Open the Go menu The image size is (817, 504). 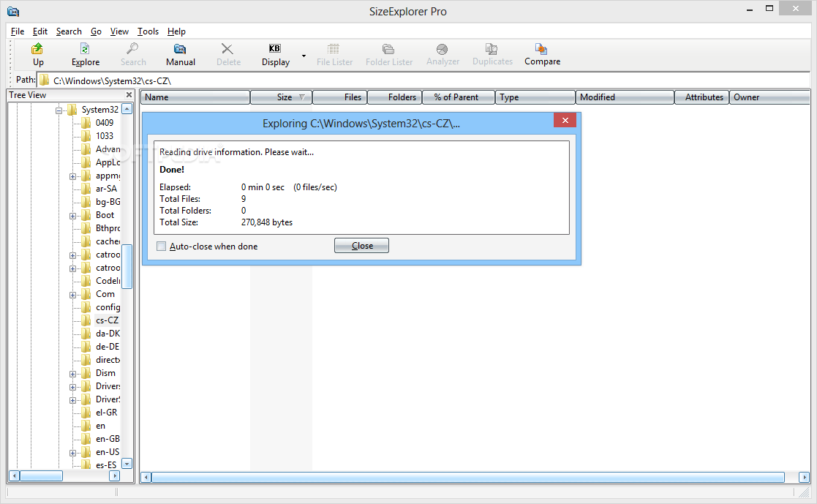click(96, 31)
